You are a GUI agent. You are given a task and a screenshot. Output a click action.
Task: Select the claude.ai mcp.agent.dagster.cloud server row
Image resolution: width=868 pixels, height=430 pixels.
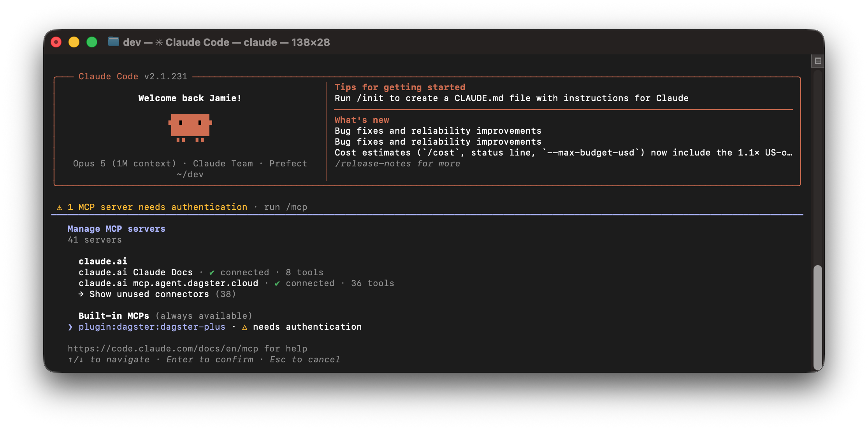(236, 283)
